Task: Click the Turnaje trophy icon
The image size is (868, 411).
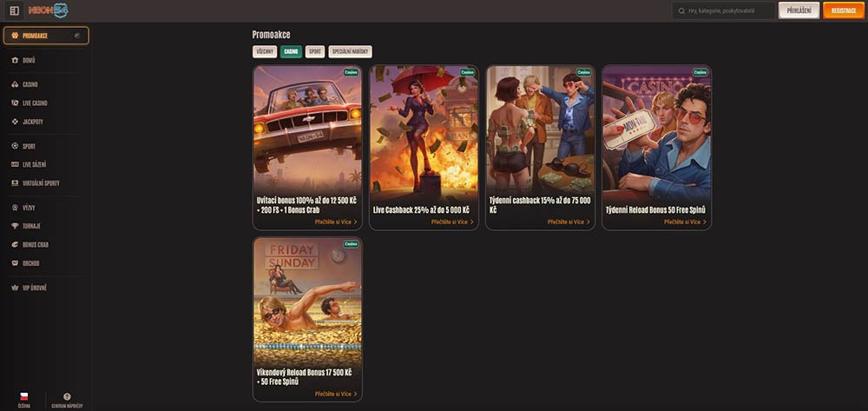Action: pyautogui.click(x=15, y=226)
